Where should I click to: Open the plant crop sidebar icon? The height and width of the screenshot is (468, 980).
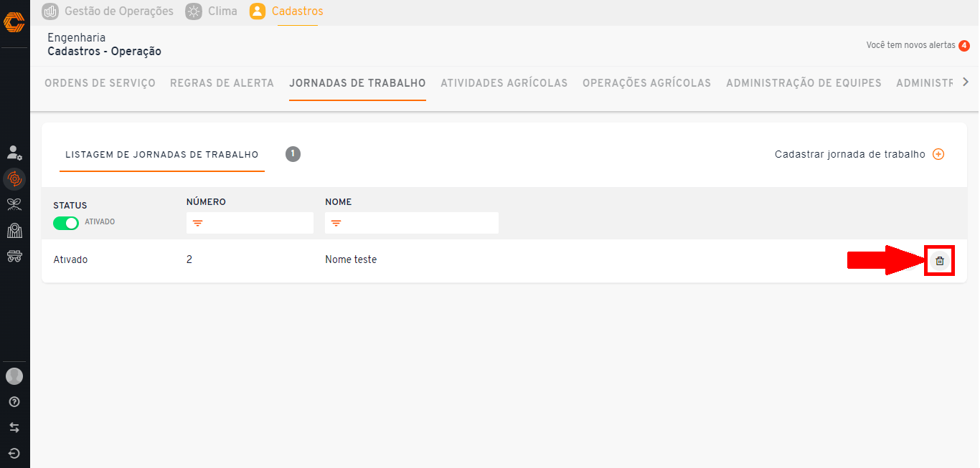point(14,204)
